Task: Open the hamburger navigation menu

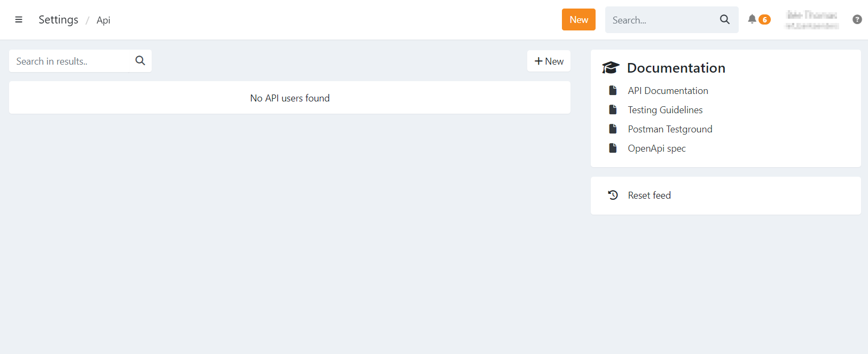Action: (19, 20)
